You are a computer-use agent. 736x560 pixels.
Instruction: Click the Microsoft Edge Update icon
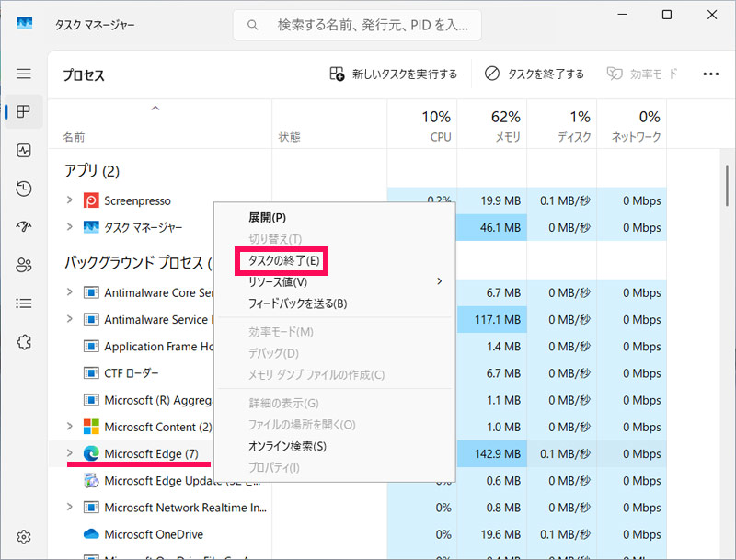click(x=91, y=481)
